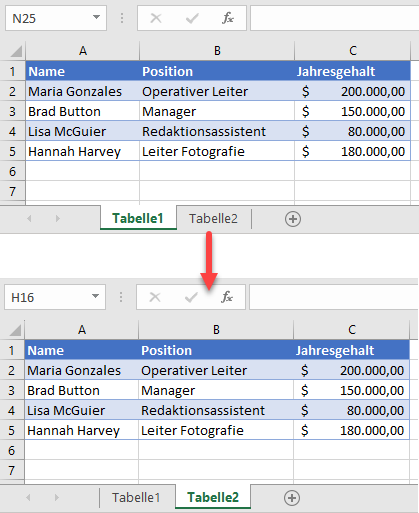Click the lower formula bar input area

point(334,297)
